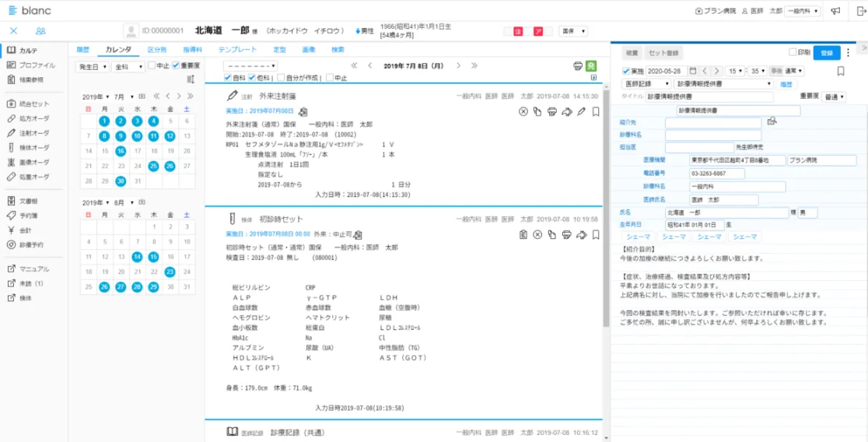This screenshot has width=868, height=442.
Task: Forward the 外来注射箋 entry with the arrow icon
Action: (566, 112)
